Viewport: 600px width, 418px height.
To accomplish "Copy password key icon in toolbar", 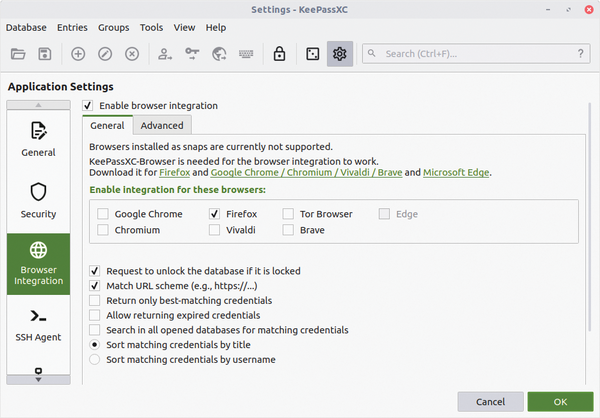I will (192, 54).
